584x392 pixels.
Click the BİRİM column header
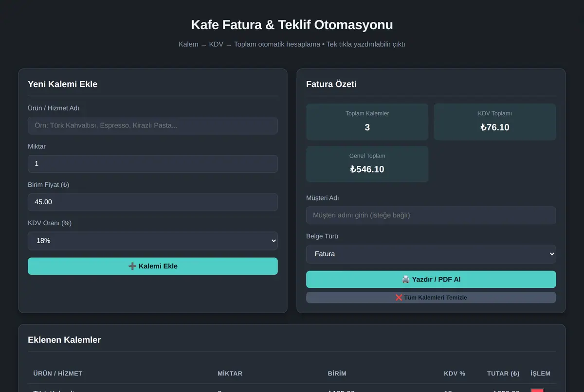[337, 374]
